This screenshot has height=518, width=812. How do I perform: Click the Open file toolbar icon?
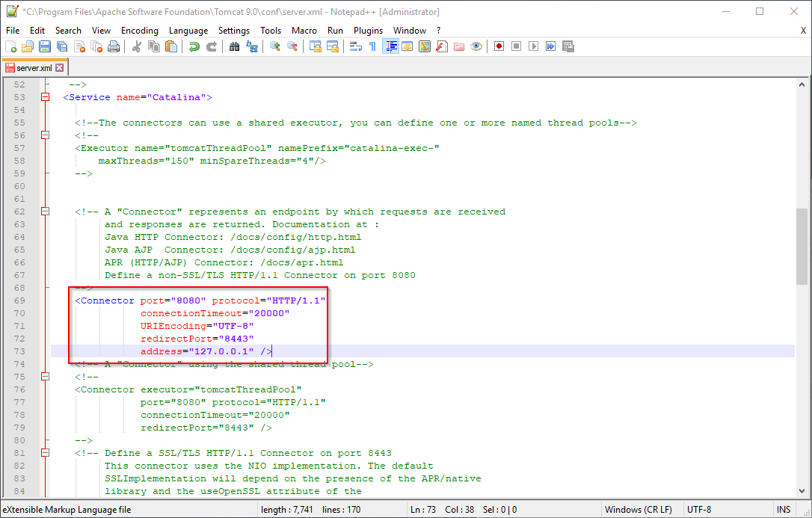(x=28, y=46)
